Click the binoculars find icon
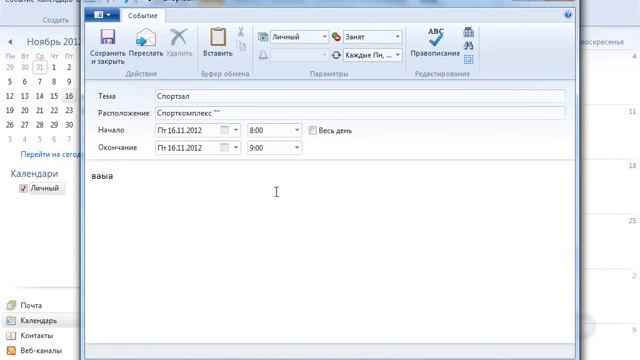 point(469,46)
